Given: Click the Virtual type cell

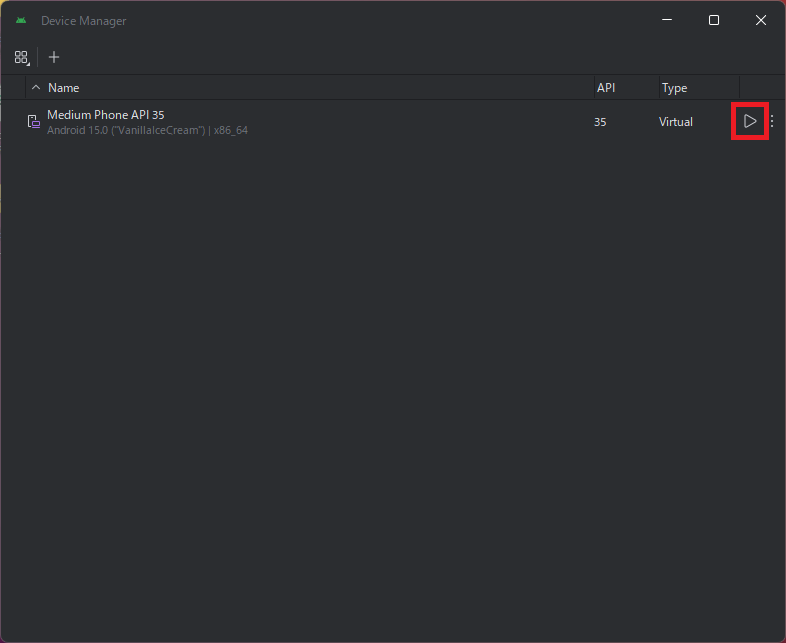Looking at the screenshot, I should click(x=676, y=122).
